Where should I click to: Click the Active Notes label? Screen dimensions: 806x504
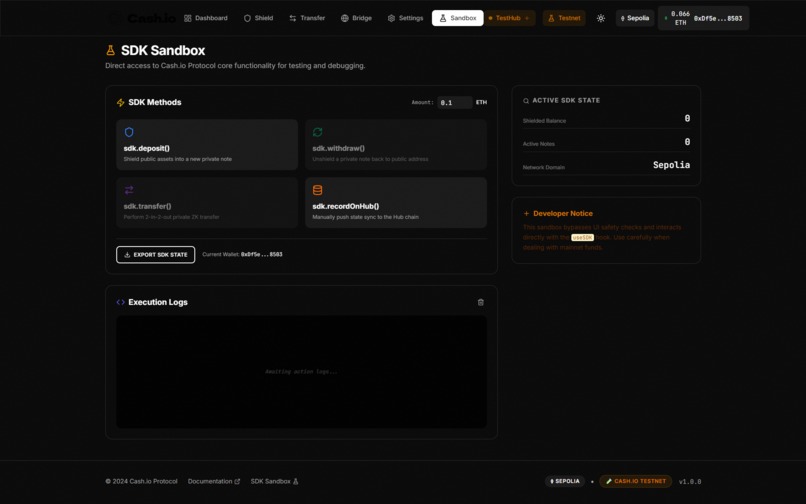(539, 144)
